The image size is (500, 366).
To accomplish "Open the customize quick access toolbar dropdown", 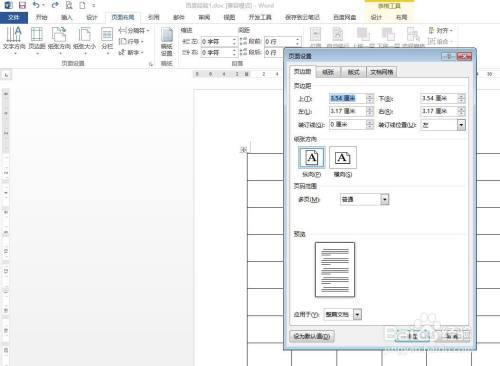I will coord(94,5).
